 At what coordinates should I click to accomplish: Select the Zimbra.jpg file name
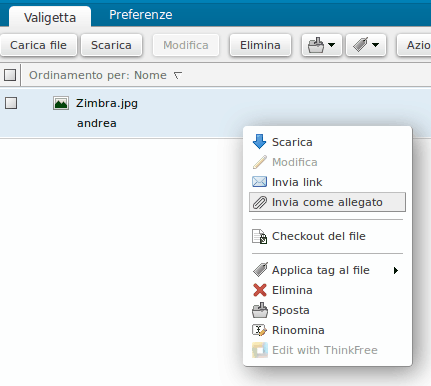[107, 103]
